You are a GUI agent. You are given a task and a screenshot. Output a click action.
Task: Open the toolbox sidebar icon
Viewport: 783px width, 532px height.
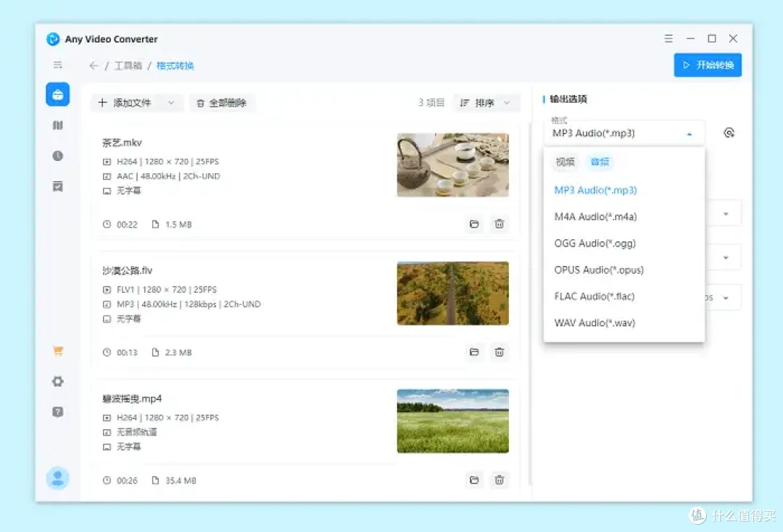pyautogui.click(x=57, y=94)
